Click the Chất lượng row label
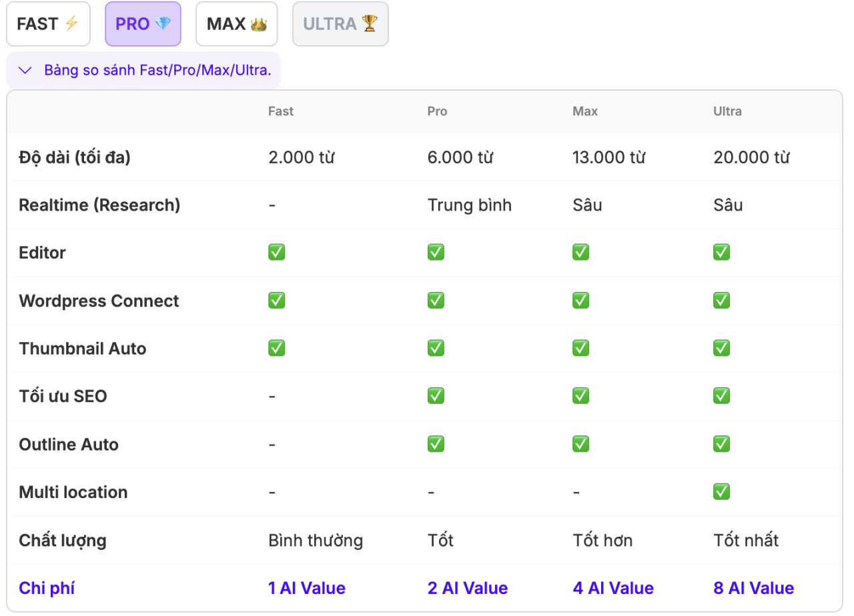This screenshot has width=854, height=616. 63,541
